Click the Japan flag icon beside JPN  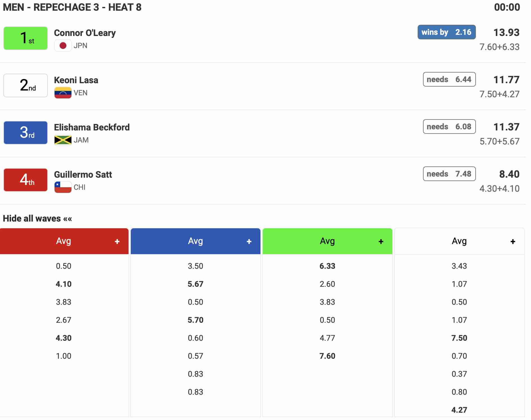pos(63,46)
